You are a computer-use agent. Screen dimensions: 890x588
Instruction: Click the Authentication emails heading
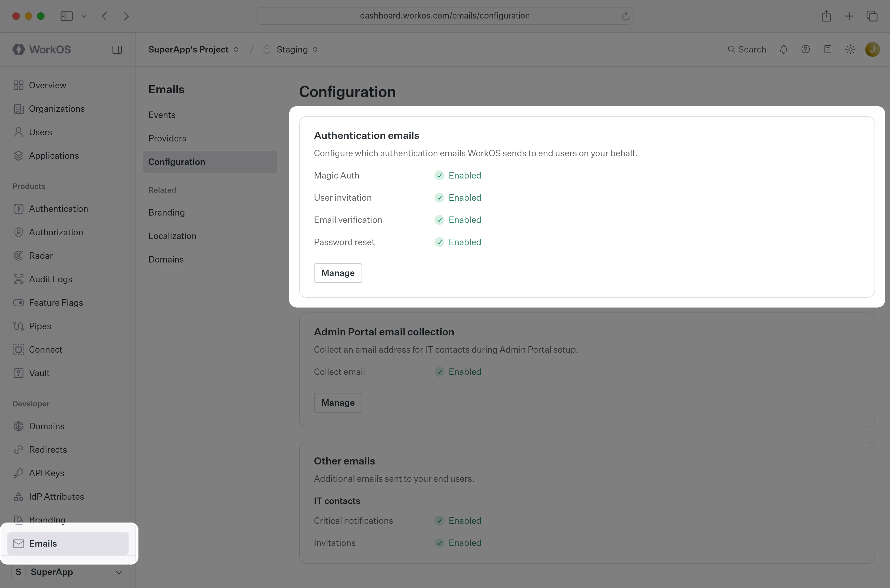tap(367, 135)
